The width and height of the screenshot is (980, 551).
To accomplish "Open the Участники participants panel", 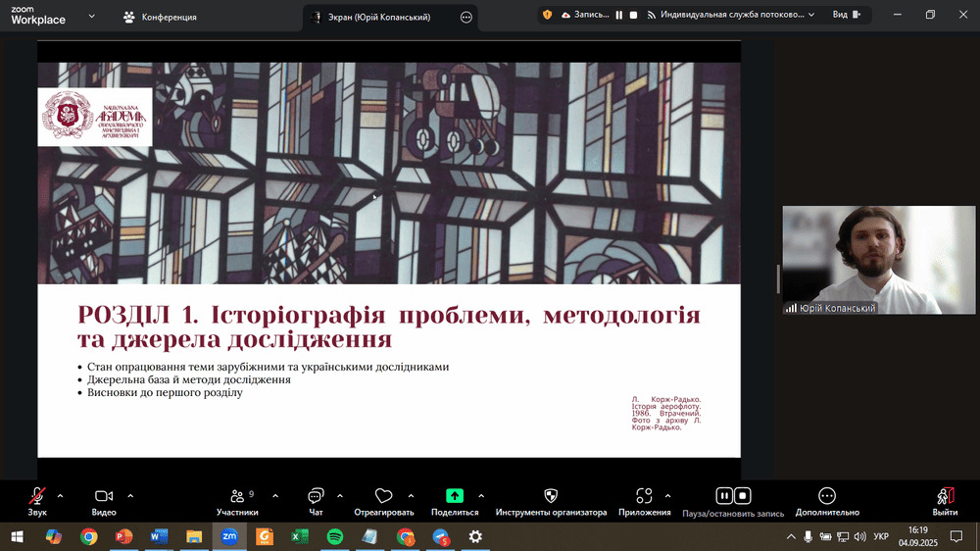I will [237, 497].
